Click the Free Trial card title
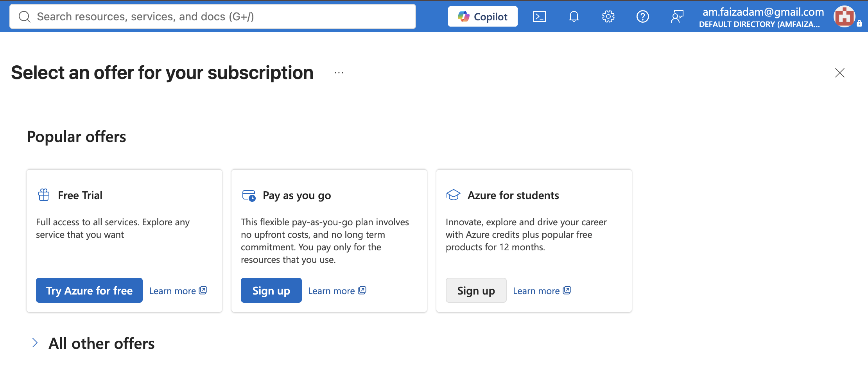Image resolution: width=868 pixels, height=388 pixels. tap(80, 195)
